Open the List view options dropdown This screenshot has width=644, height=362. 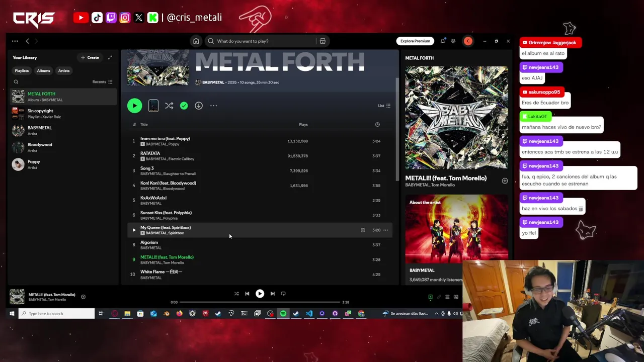coord(384,106)
